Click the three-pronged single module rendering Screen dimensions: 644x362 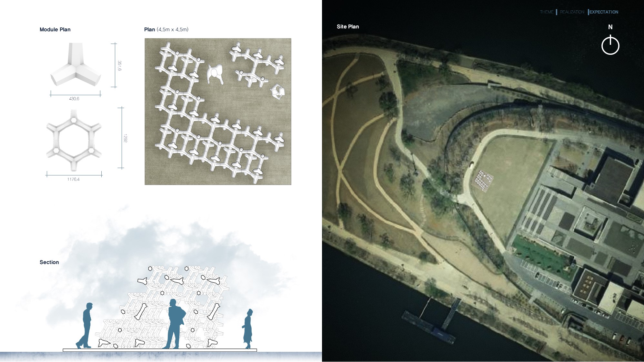[x=76, y=65]
